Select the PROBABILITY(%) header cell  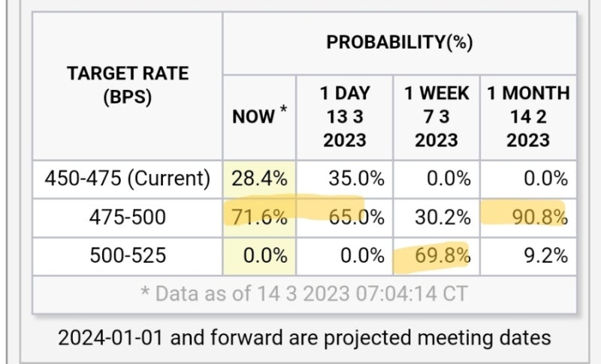tap(399, 43)
